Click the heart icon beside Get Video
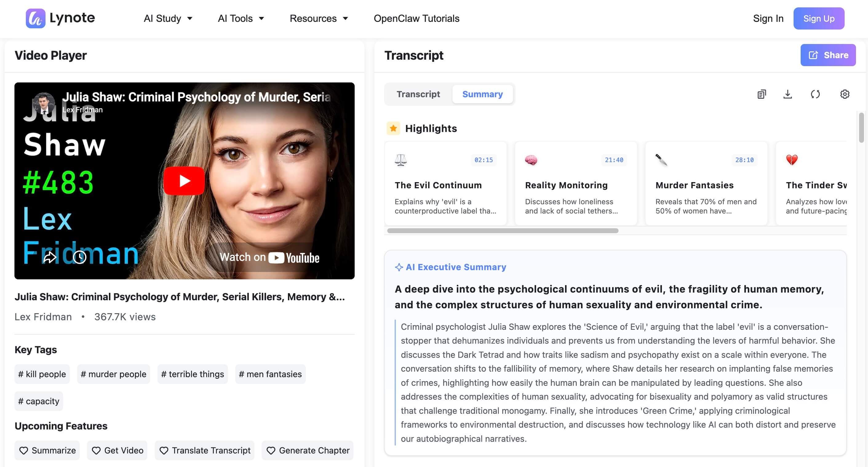This screenshot has height=467, width=868. click(x=96, y=450)
